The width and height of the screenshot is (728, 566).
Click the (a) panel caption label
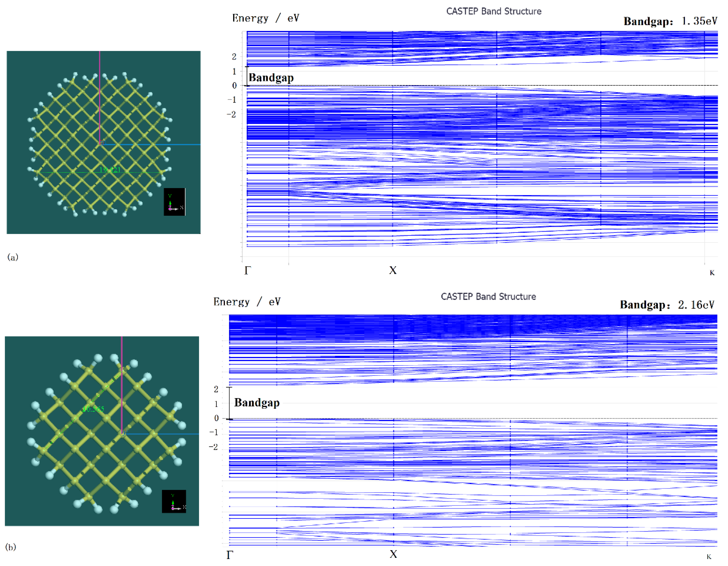pos(13,257)
